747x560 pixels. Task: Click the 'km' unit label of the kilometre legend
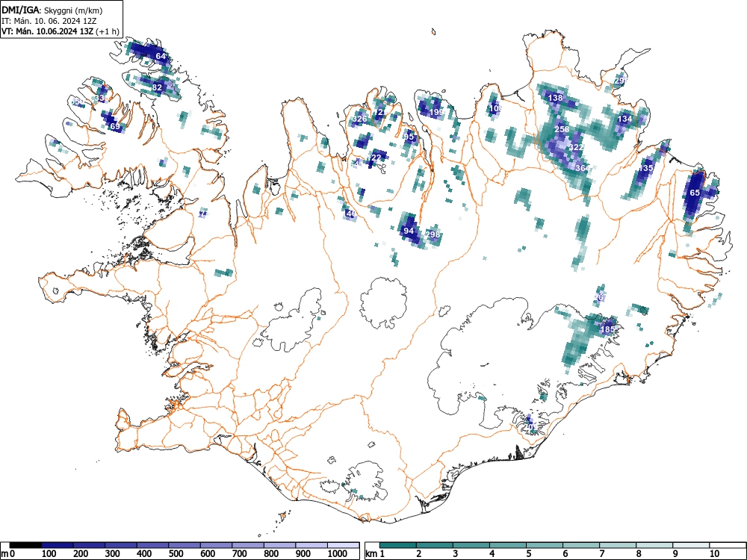(x=371, y=554)
